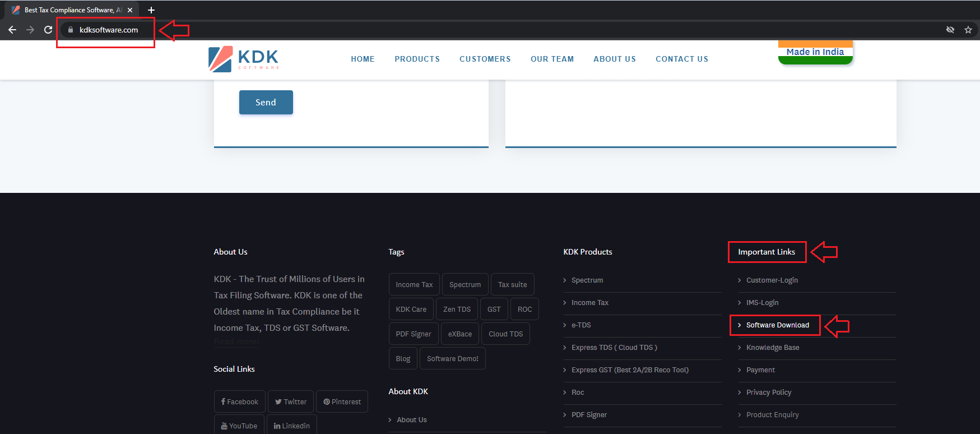The image size is (980, 434).
Task: Open e-TDS product link
Action: coord(581,325)
